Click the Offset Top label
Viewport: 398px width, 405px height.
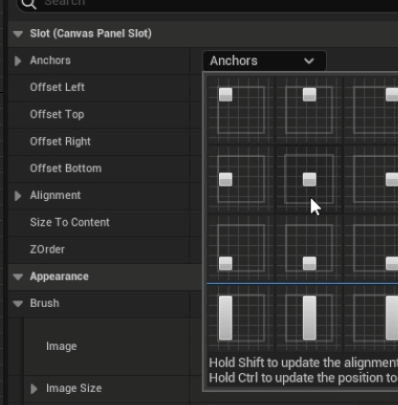coord(57,114)
